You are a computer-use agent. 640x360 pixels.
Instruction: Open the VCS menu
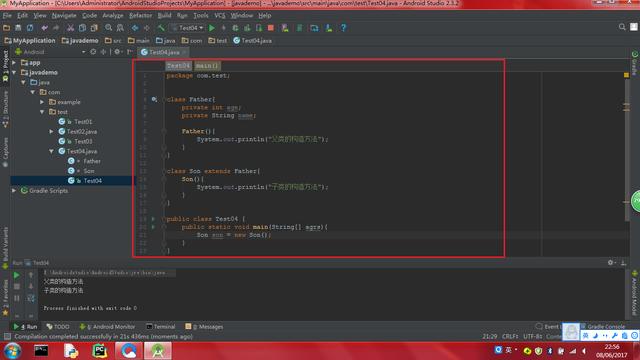coord(220,16)
